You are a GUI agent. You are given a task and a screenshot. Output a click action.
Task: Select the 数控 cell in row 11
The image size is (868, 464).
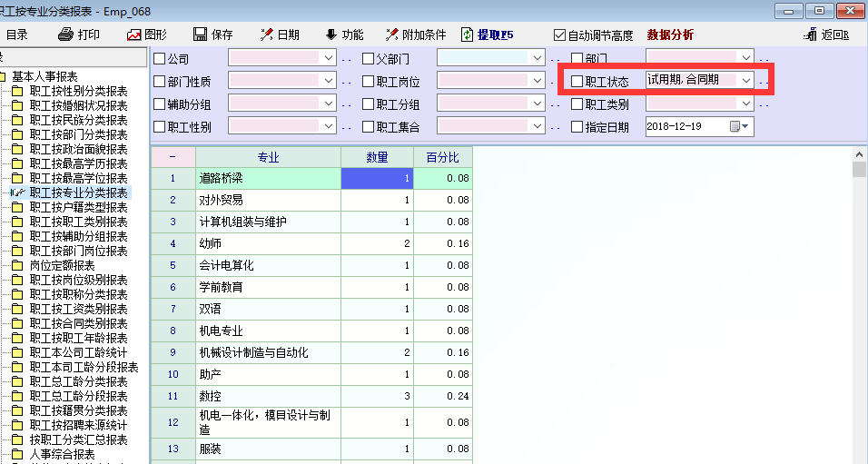click(x=268, y=397)
